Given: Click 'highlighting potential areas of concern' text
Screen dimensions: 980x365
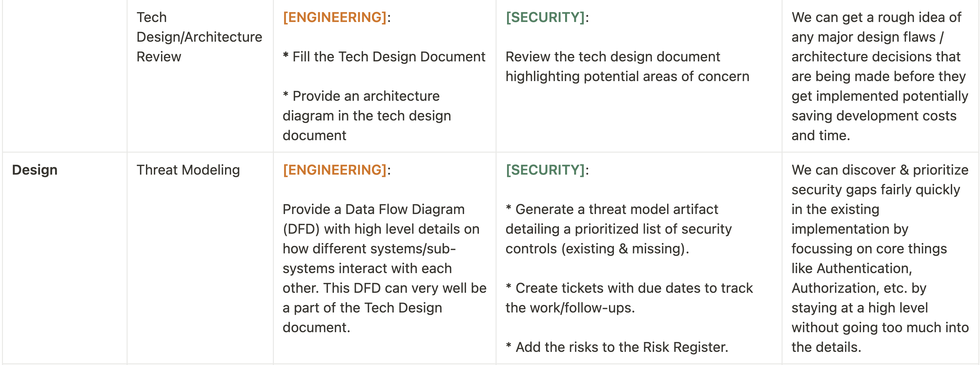Looking at the screenshot, I should pyautogui.click(x=627, y=76).
